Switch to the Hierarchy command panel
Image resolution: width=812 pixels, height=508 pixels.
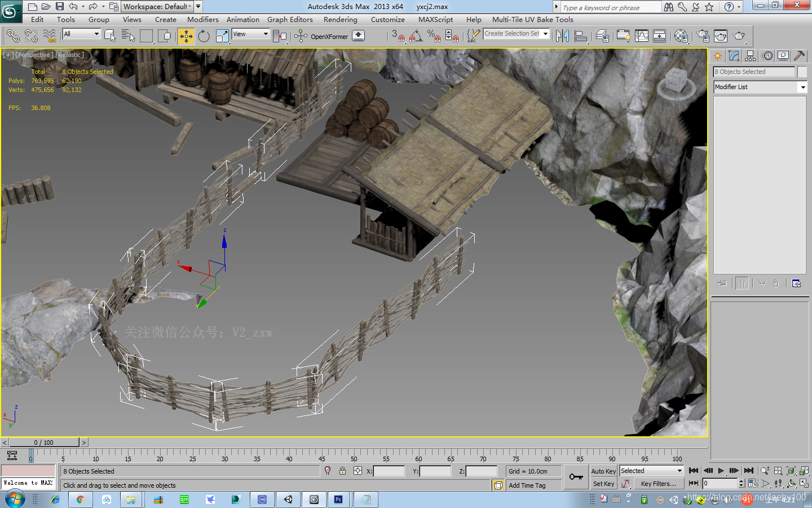coord(750,56)
